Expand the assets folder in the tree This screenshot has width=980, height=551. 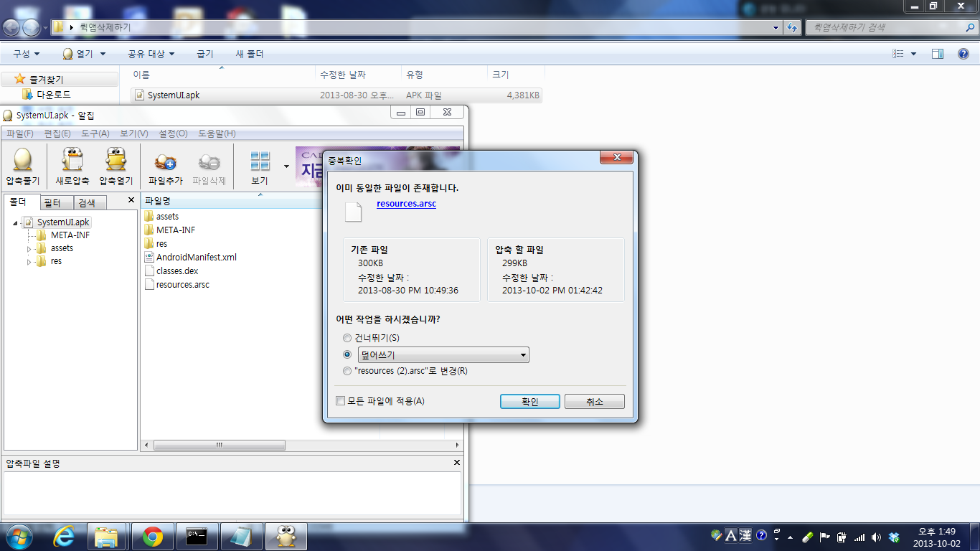[x=29, y=249]
